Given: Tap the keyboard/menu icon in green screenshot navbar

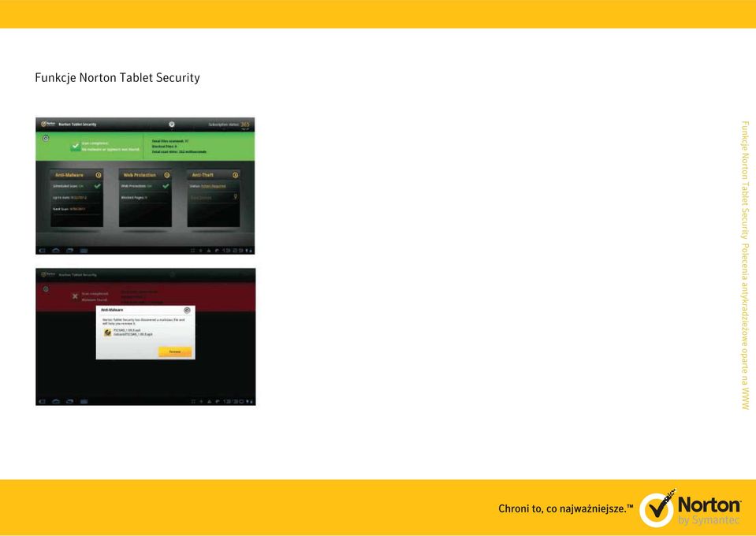Looking at the screenshot, I should [x=84, y=250].
